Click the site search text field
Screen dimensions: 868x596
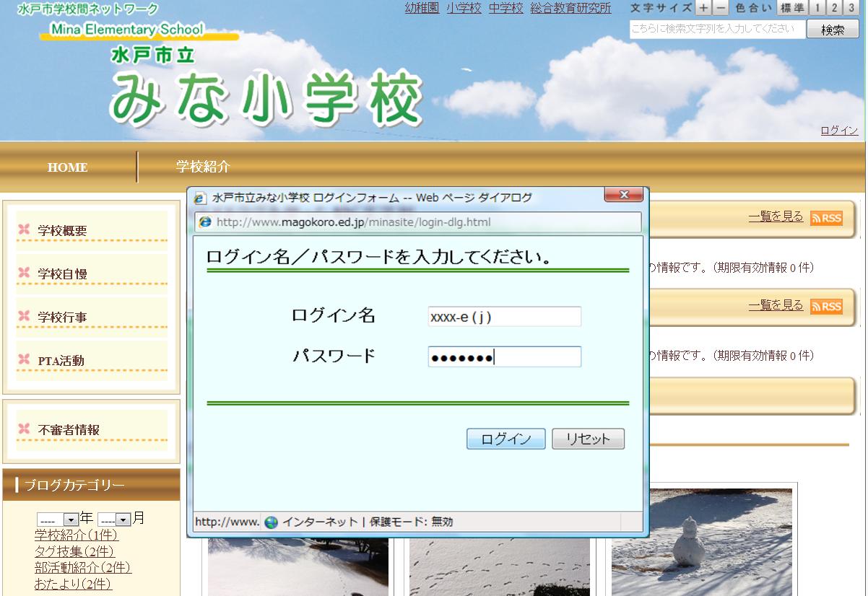click(x=717, y=30)
